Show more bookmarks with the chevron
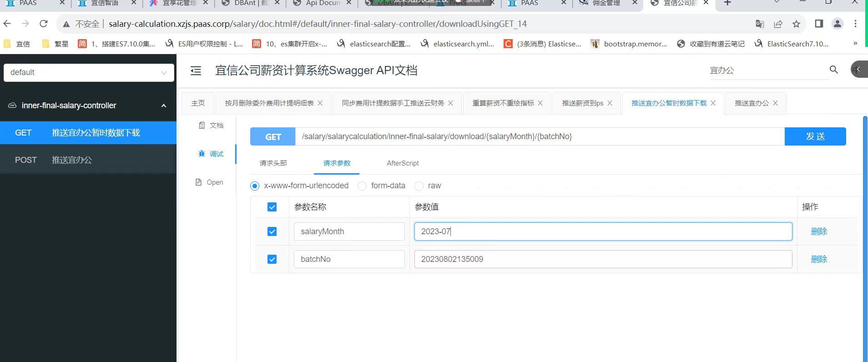The height and width of the screenshot is (362, 868). coord(855,44)
